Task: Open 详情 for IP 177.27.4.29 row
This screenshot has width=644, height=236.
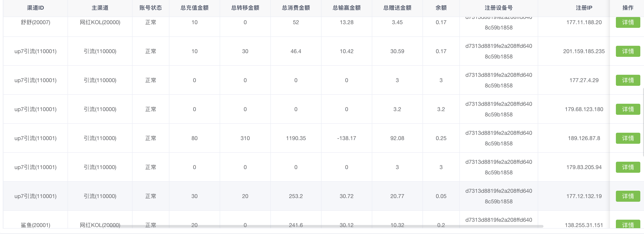Action: (x=628, y=80)
